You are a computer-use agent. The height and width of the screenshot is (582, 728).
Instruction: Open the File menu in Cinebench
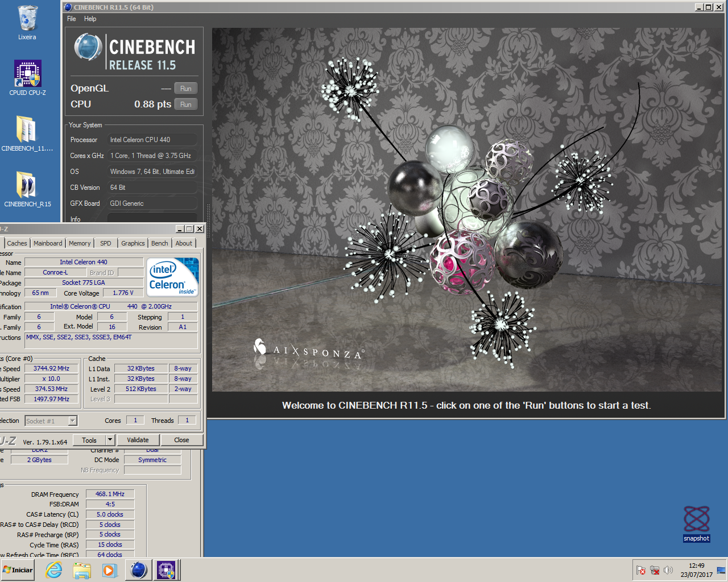tap(72, 19)
